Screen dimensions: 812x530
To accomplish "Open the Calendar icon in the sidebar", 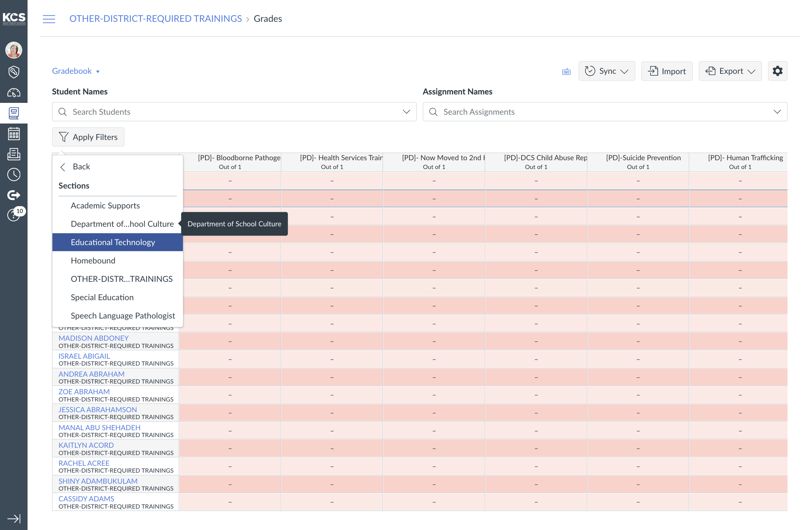I will [14, 134].
